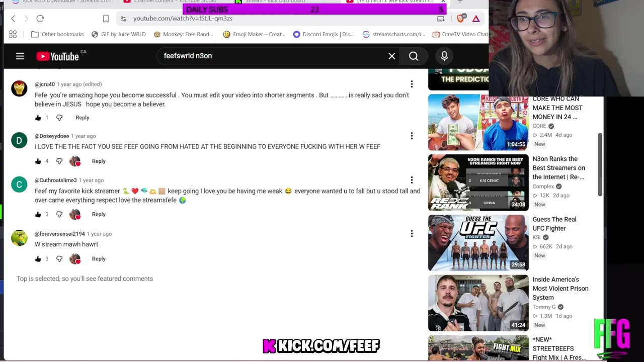This screenshot has height=362, width=644.
Task: Open streamscharts.com bookmark
Action: click(394, 34)
